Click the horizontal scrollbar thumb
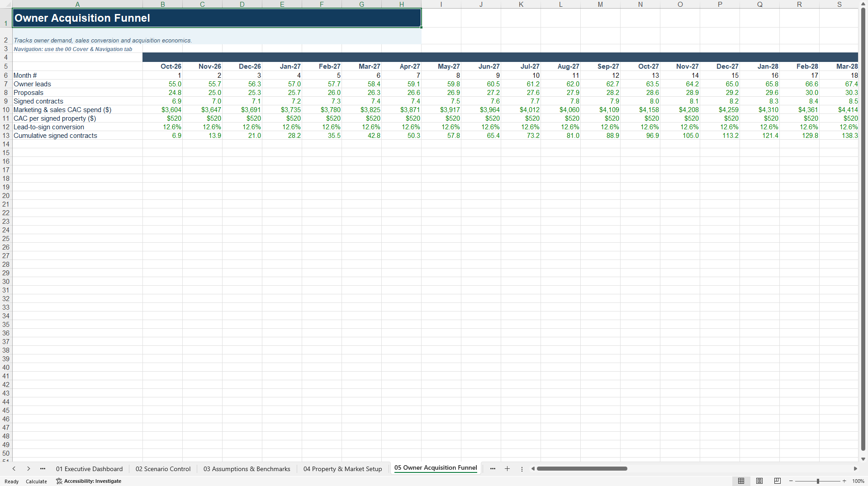Screen dimensions: 868x486 coord(582,469)
